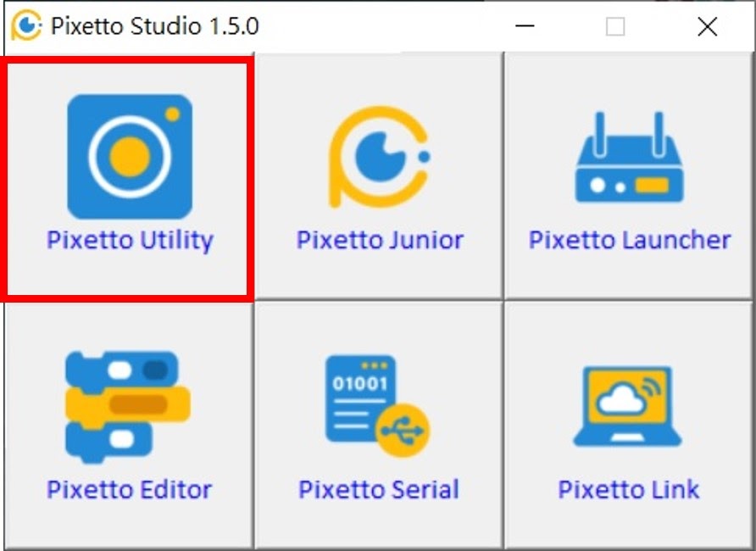This screenshot has width=756, height=551.
Task: Close the Pixetto Studio window
Action: (708, 26)
